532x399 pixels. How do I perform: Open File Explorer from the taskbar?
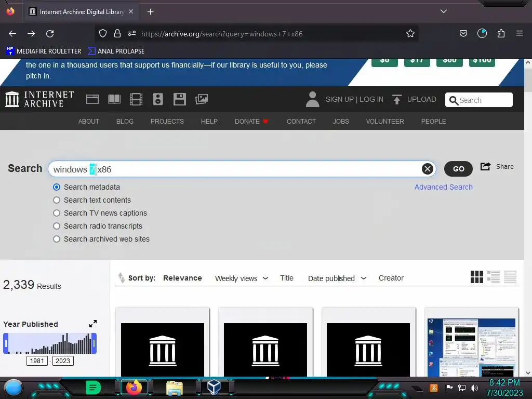[x=175, y=388]
